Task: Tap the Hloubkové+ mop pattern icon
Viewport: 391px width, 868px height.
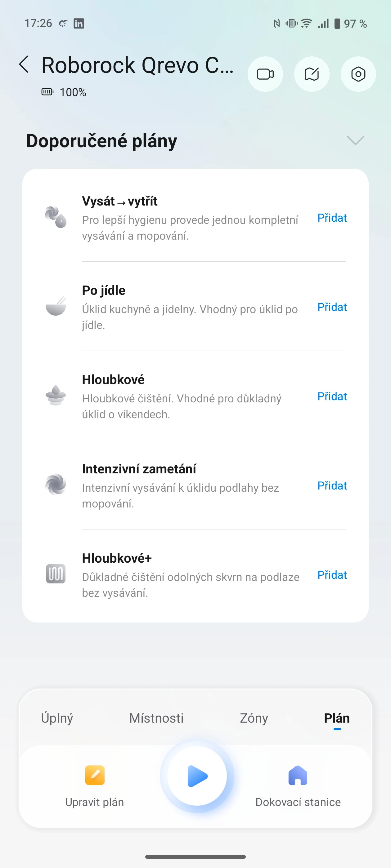Action: (x=56, y=573)
